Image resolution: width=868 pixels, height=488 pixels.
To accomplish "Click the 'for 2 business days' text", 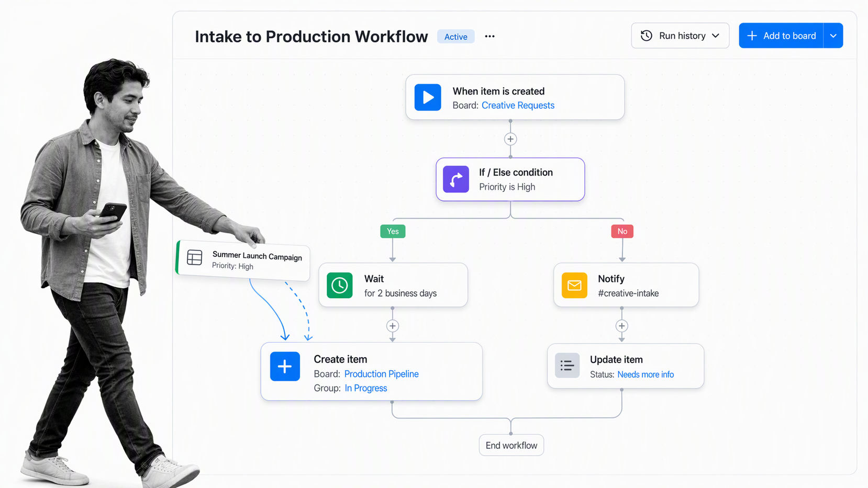I will (x=400, y=293).
